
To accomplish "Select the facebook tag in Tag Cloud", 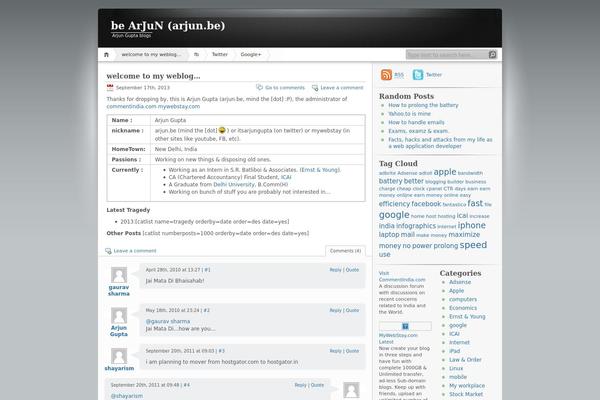I will coord(426,204).
